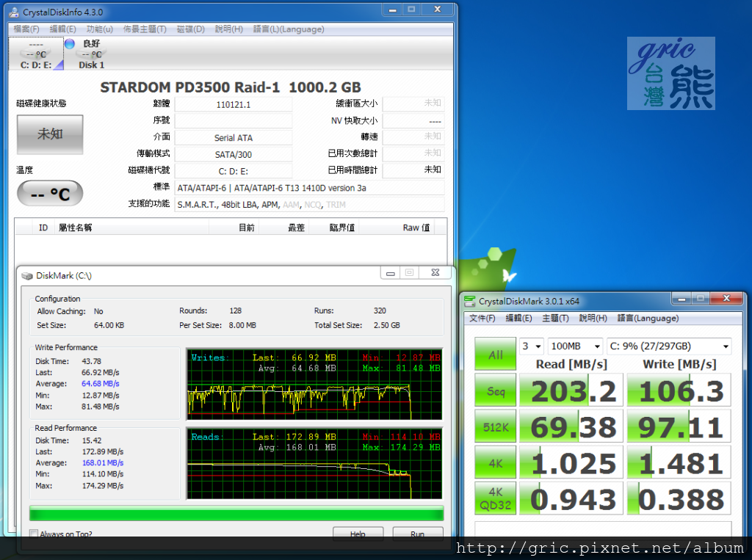
Task: Toggle the Always on Top checkbox in DiskMark
Action: pyautogui.click(x=34, y=533)
